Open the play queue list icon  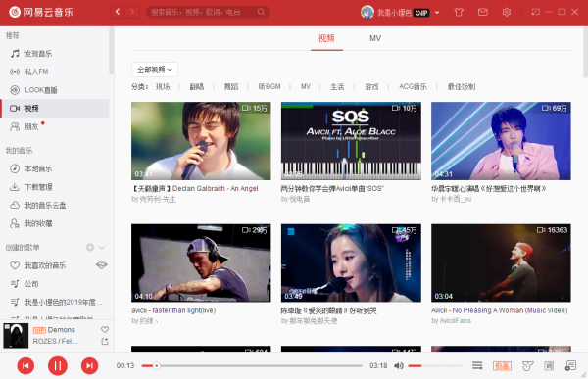570,366
